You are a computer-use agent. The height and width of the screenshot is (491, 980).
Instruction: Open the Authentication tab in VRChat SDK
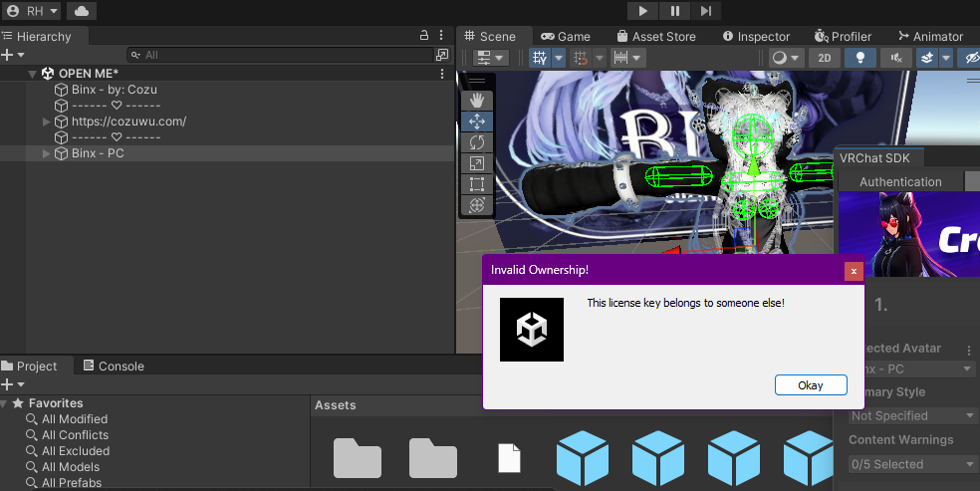coord(900,182)
